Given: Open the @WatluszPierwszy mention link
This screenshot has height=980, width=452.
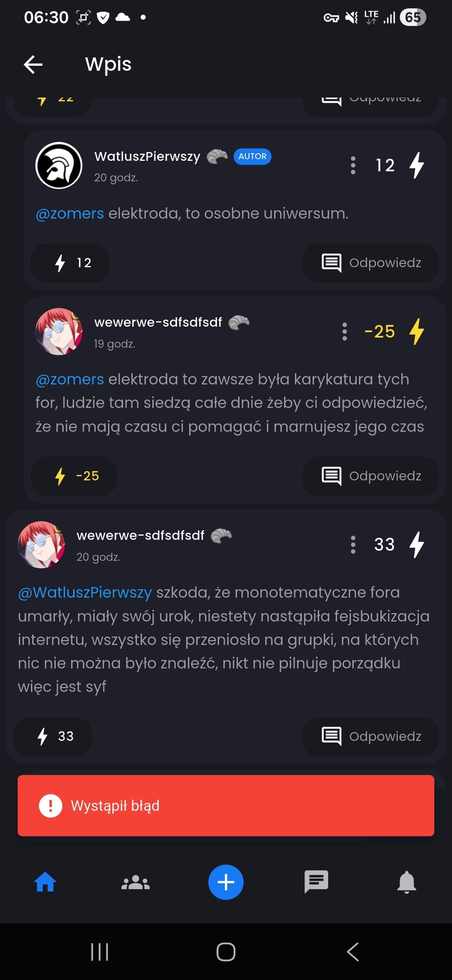Looking at the screenshot, I should tap(85, 593).
